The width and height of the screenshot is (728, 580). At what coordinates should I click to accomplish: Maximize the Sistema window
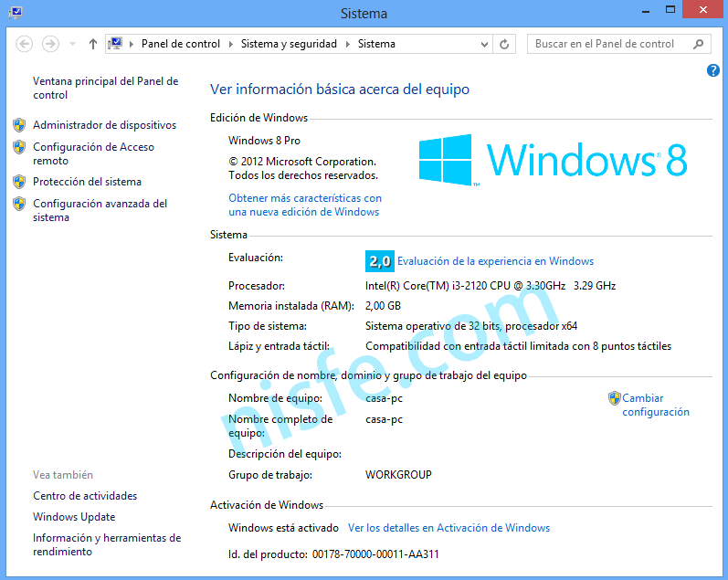tap(670, 10)
